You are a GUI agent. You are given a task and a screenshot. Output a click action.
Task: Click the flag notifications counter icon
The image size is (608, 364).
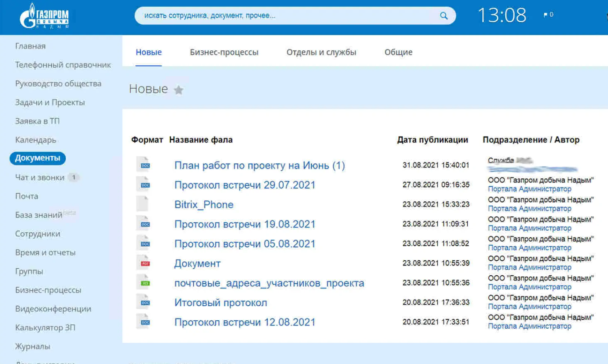[548, 15]
